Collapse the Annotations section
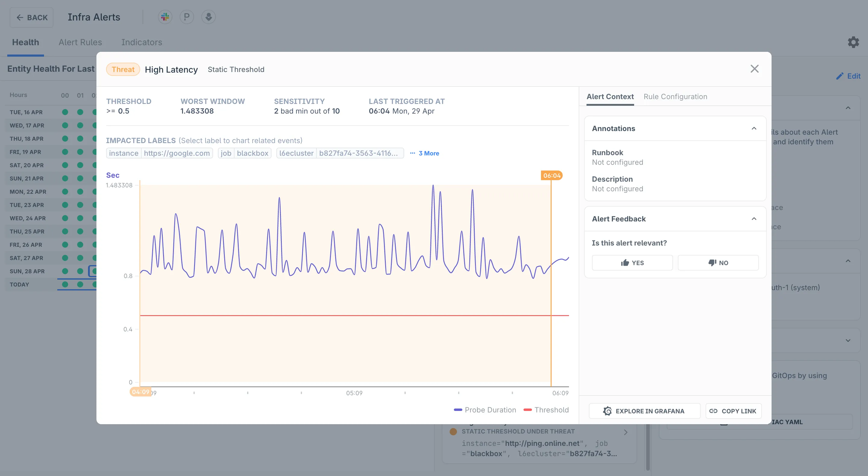This screenshot has height=476, width=868. (754, 128)
